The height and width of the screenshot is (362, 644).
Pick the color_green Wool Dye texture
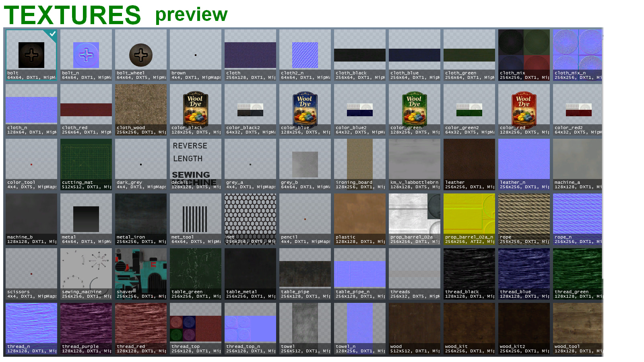(x=415, y=110)
